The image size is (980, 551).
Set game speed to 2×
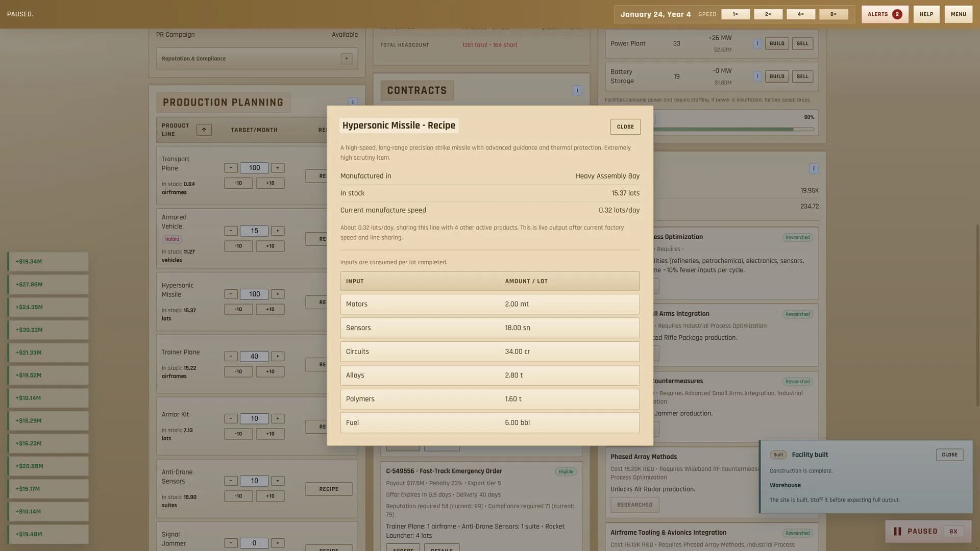click(768, 14)
